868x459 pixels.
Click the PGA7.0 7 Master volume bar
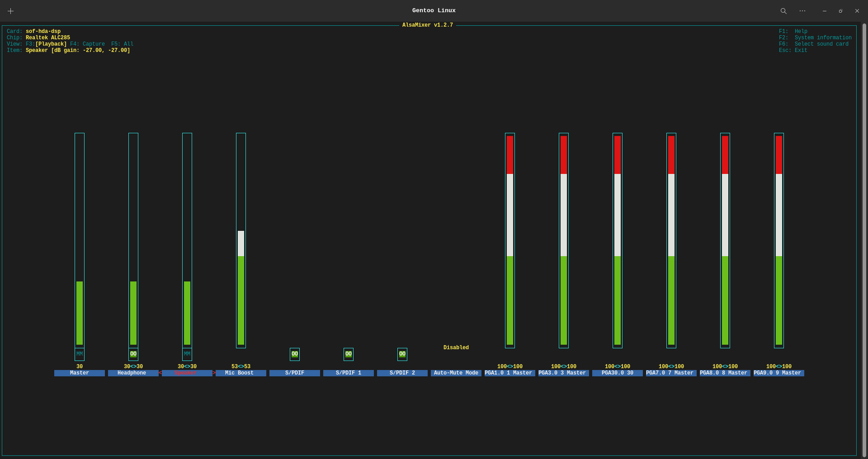click(671, 240)
